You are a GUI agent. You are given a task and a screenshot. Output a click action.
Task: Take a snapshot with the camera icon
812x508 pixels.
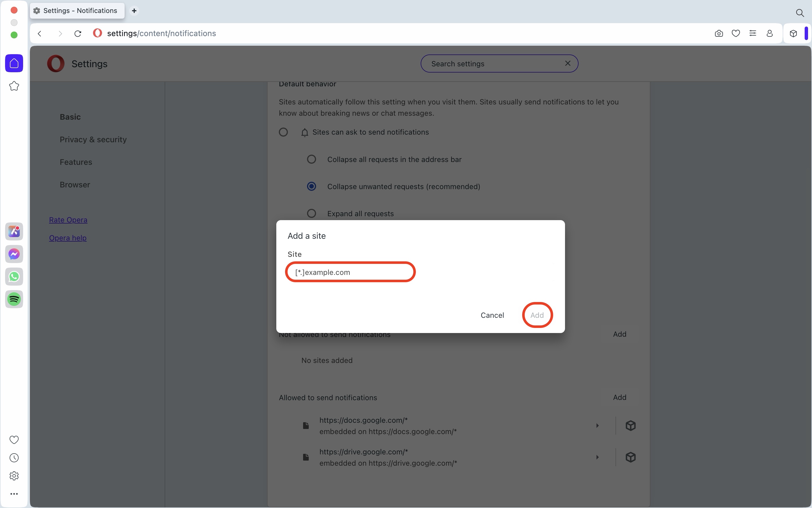tap(719, 33)
